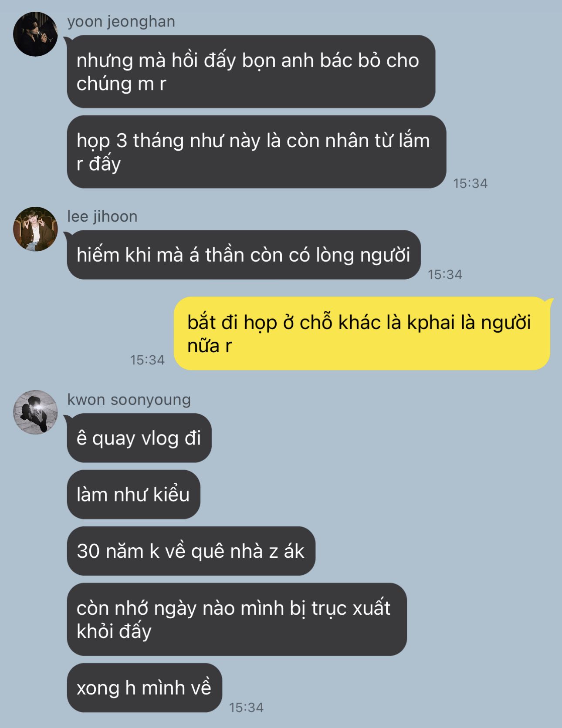Tap the sender name kwon soonyoung
This screenshot has height=728, width=562.
(x=129, y=400)
